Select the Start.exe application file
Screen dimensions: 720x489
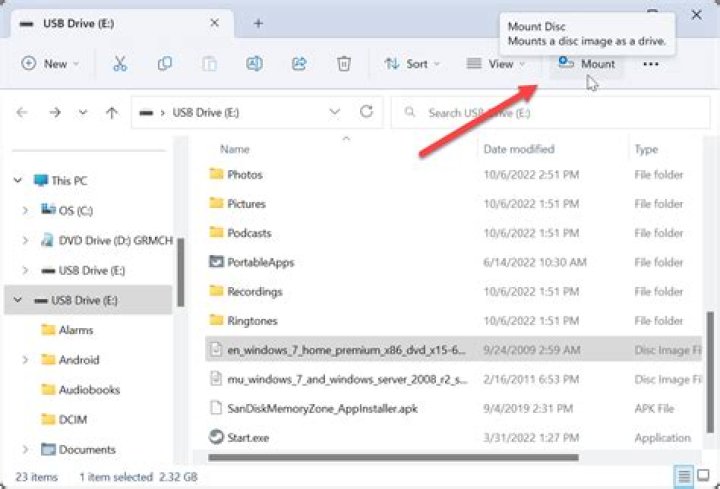(x=246, y=437)
